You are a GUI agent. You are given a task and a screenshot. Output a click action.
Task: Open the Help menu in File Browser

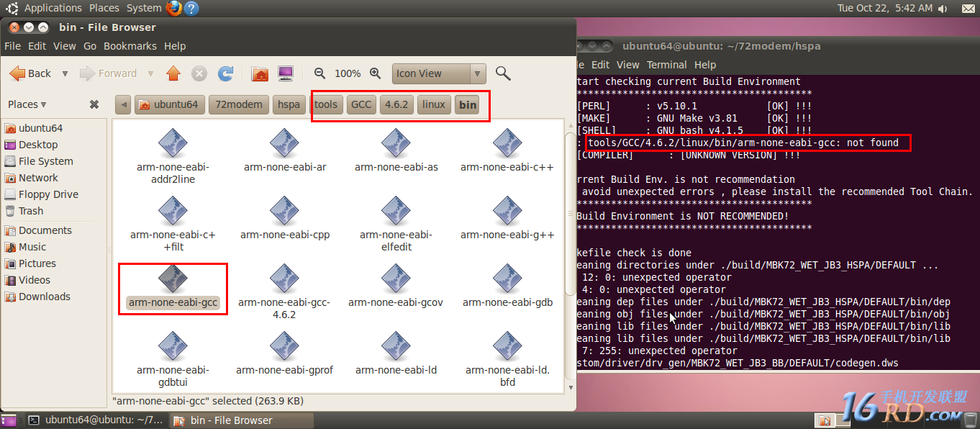pyautogui.click(x=175, y=46)
